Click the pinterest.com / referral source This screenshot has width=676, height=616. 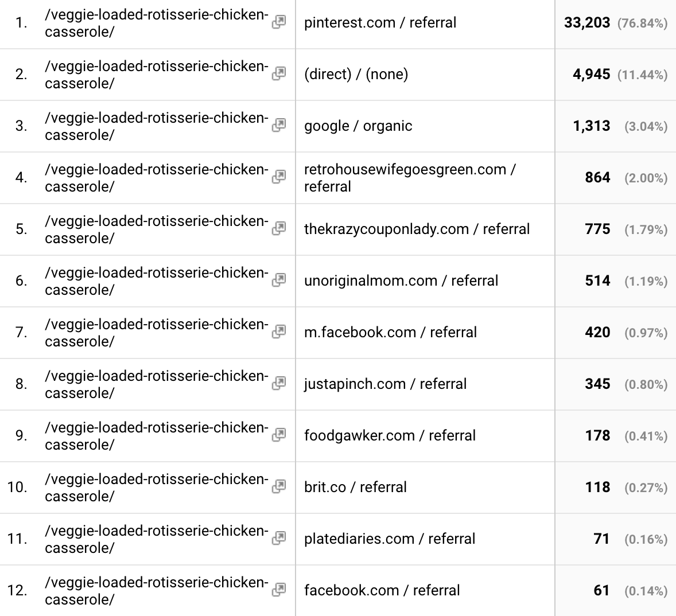pyautogui.click(x=380, y=23)
